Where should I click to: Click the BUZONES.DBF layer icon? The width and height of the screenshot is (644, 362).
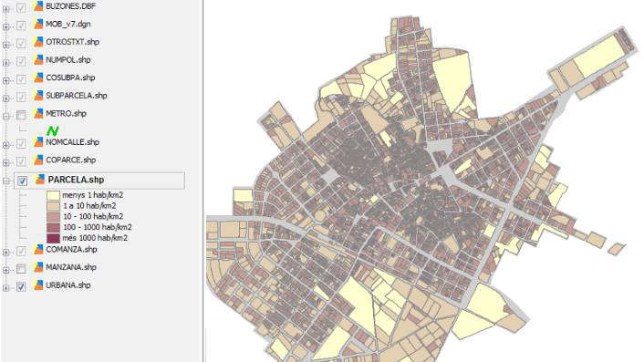[38, 6]
